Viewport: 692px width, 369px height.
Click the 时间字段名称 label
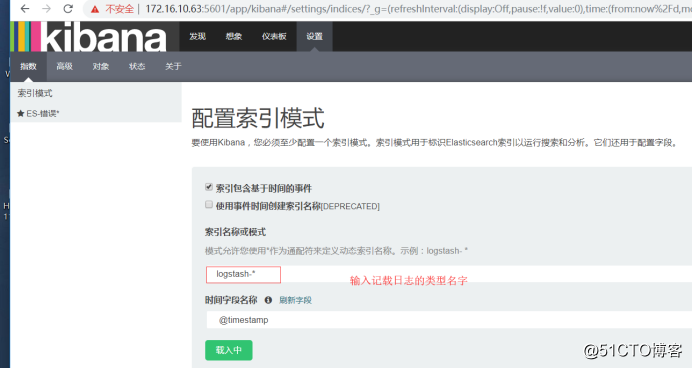pyautogui.click(x=231, y=300)
